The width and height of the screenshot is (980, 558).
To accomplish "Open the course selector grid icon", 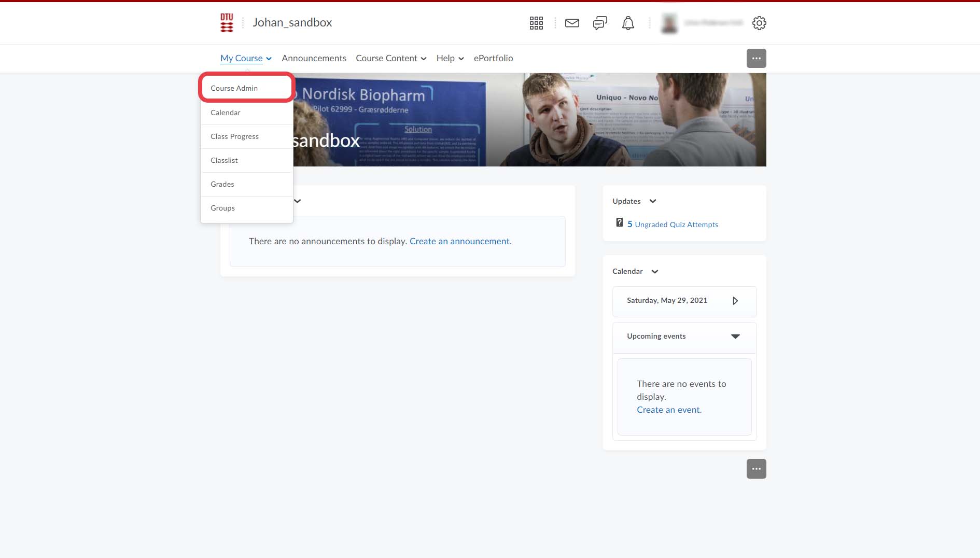I will click(536, 23).
